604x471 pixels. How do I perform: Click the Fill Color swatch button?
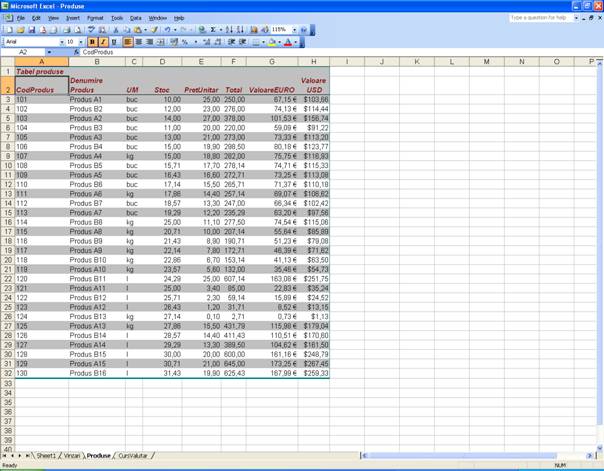click(271, 42)
